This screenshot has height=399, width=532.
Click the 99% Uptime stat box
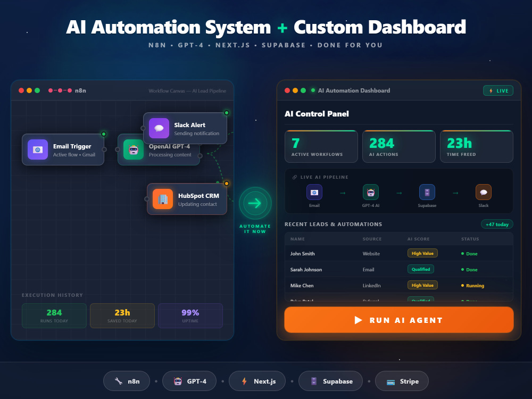point(190,315)
